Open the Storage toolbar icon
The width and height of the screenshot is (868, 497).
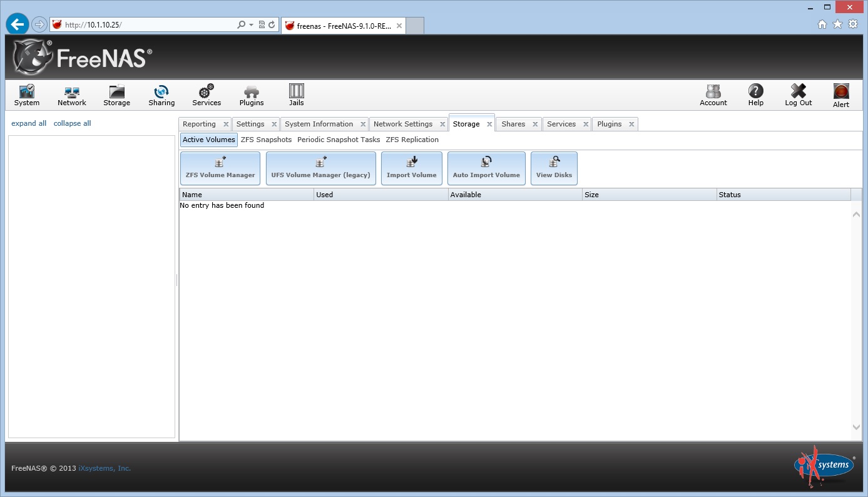coord(116,96)
